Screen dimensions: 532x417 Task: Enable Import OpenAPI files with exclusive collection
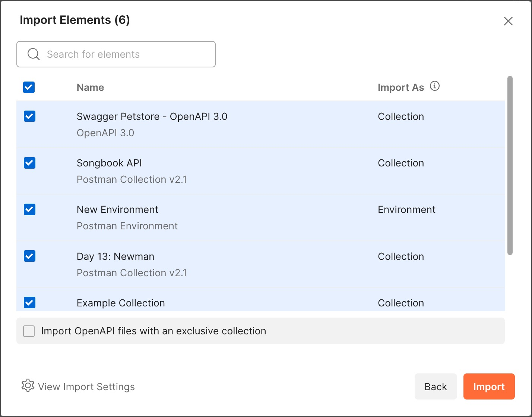click(x=29, y=331)
